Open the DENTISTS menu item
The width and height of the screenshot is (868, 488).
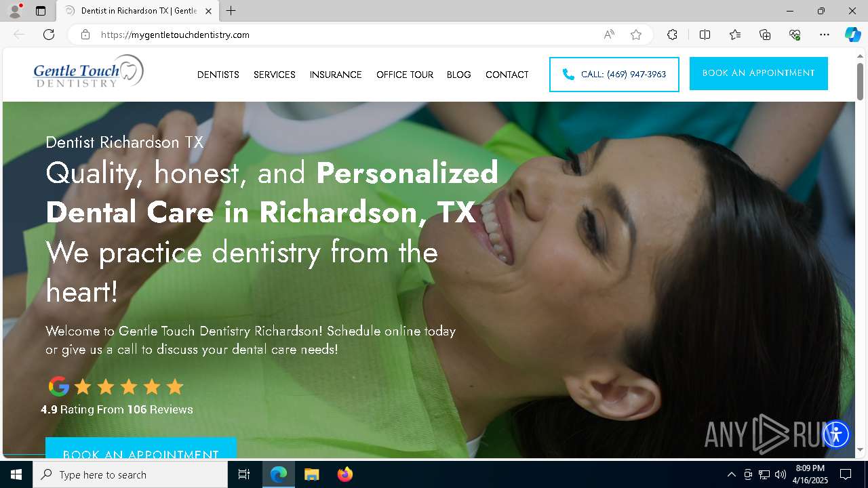click(218, 75)
